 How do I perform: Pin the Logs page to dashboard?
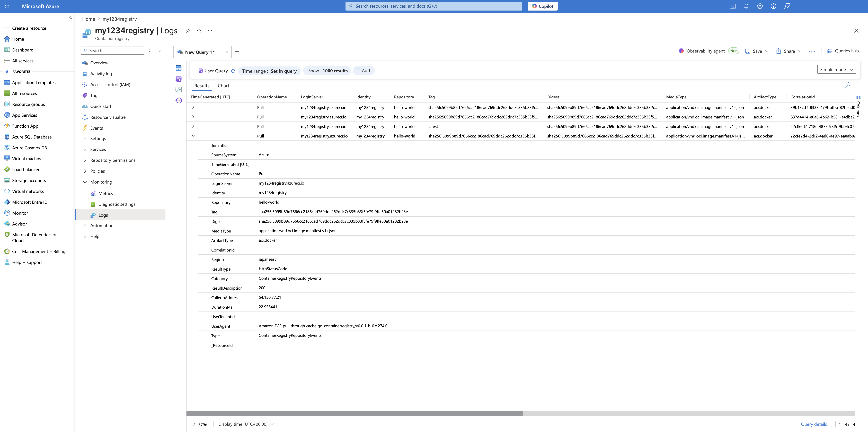(188, 31)
